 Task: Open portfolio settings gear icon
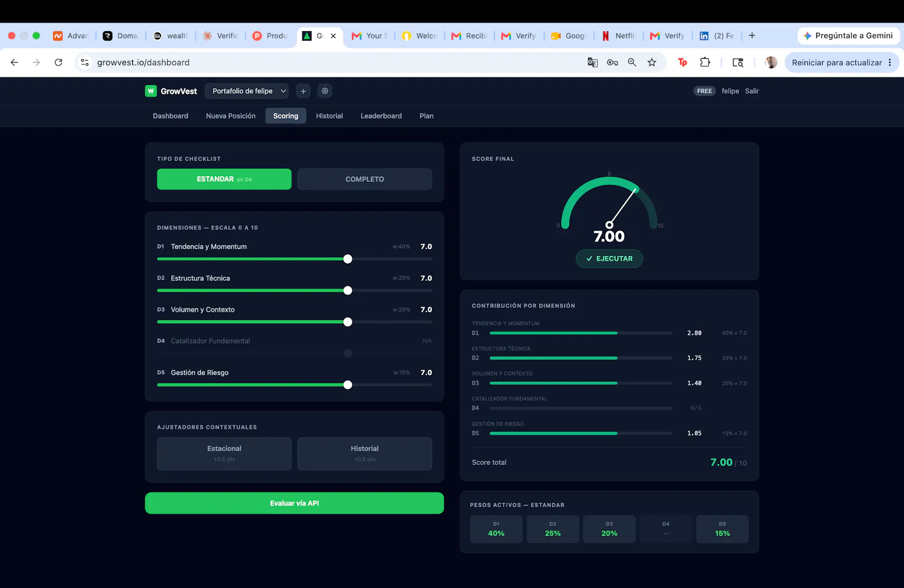325,91
